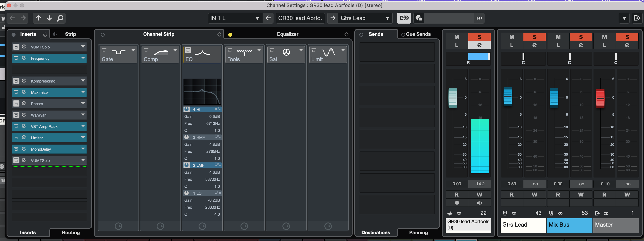The height and width of the screenshot is (241, 644).
Task: Open Frequency insert editor e icon
Action: click(x=24, y=58)
